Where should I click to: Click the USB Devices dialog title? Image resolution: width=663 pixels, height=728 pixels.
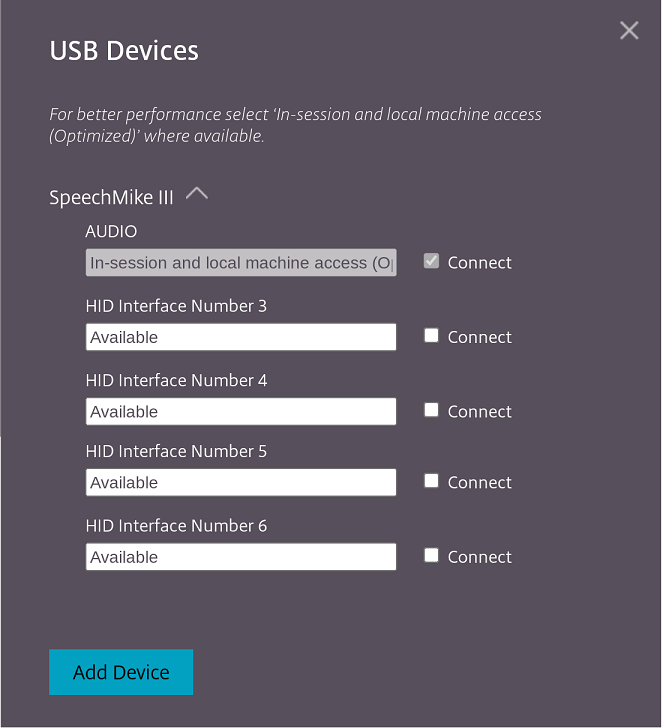(x=124, y=51)
